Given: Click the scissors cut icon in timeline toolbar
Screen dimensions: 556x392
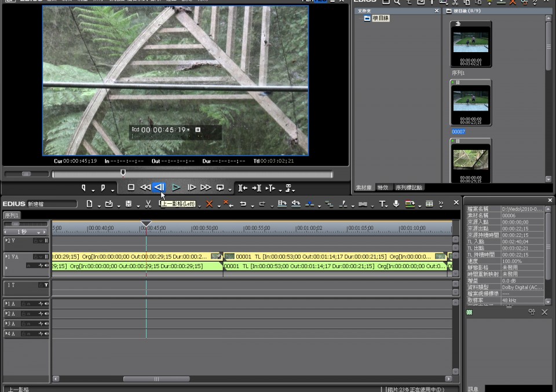Looking at the screenshot, I should pos(148,204).
